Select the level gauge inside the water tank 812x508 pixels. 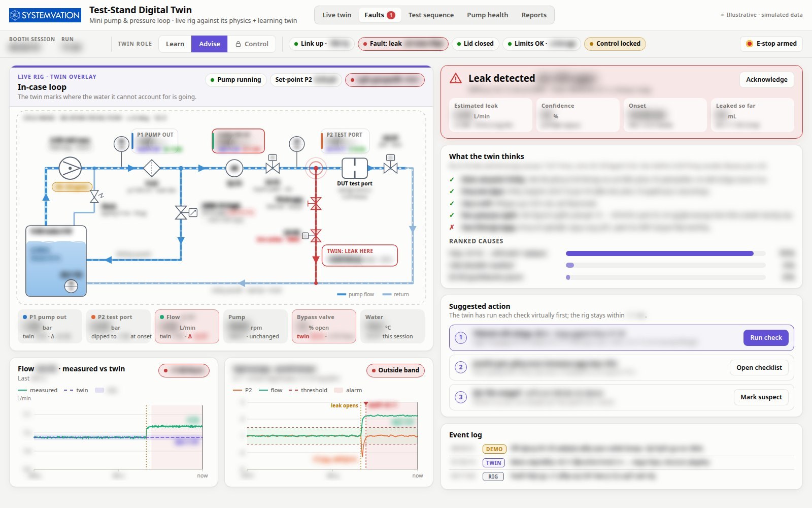pyautogui.click(x=71, y=287)
